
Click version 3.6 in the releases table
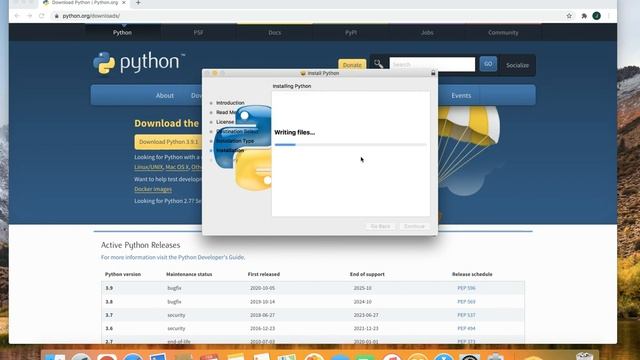tap(109, 329)
